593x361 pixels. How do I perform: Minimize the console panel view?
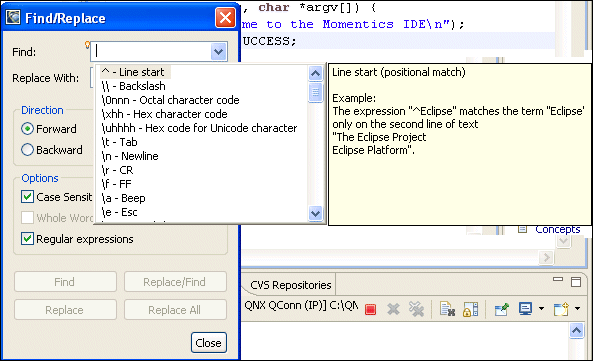click(x=558, y=280)
